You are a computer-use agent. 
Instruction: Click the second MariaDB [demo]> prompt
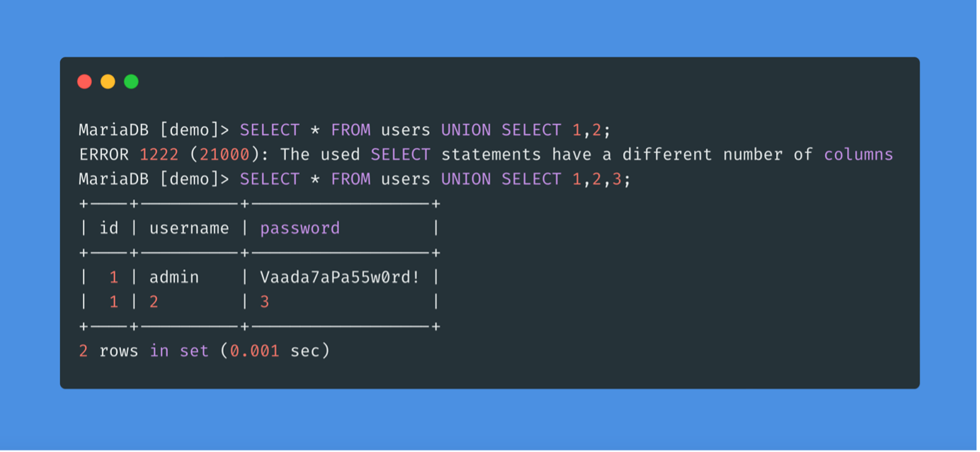pyautogui.click(x=154, y=179)
